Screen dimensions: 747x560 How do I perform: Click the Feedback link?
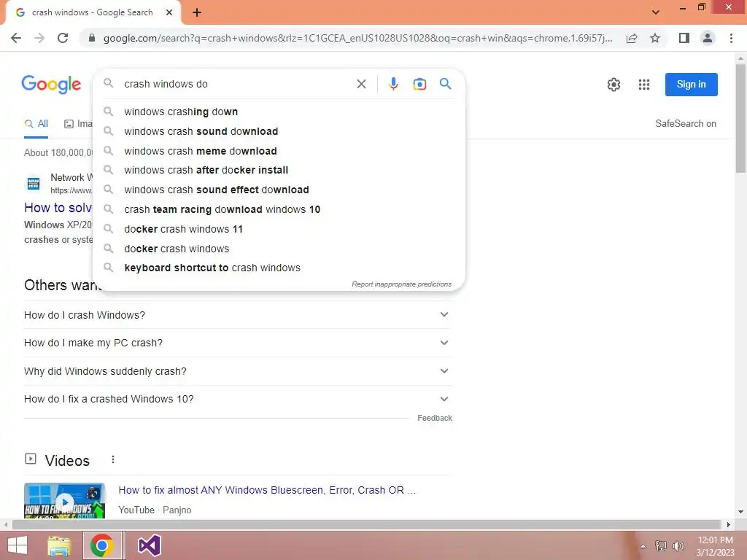435,418
